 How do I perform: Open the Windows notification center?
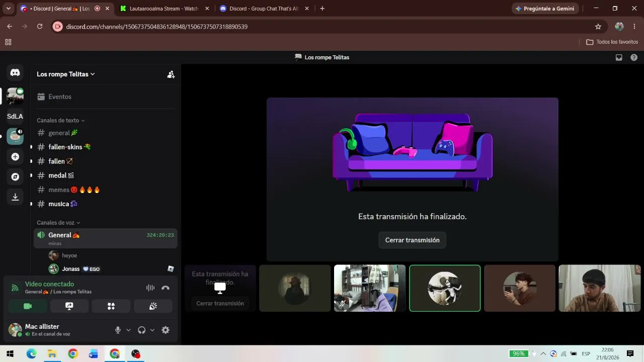(x=630, y=353)
